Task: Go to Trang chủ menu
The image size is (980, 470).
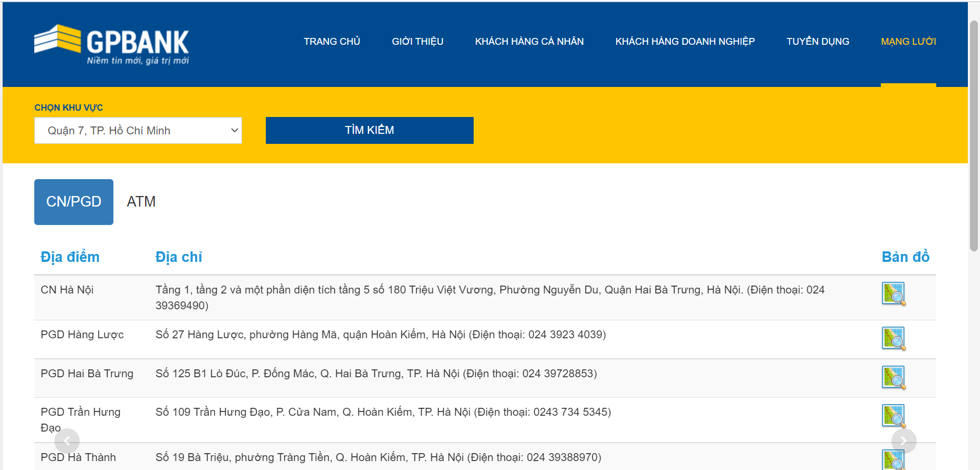Action: [332, 42]
